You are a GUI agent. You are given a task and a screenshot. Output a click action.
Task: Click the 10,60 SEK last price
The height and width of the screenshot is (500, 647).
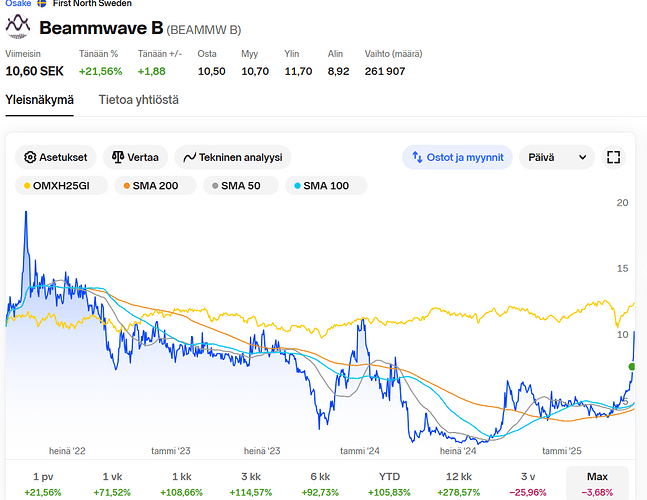(35, 71)
